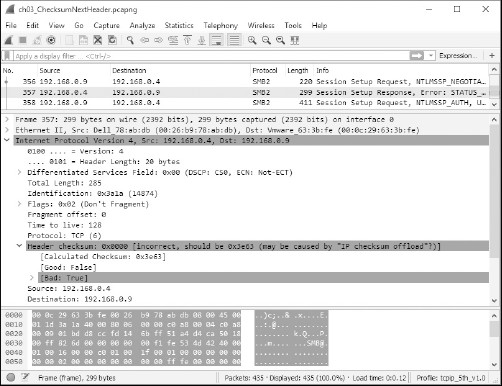
Task: Toggle packet list colorization
Action: (x=234, y=40)
